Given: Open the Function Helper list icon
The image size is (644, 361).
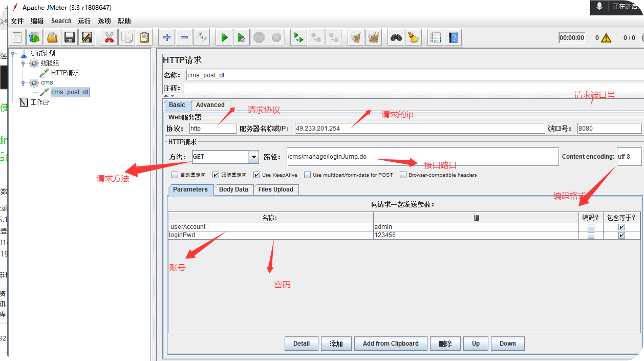Looking at the screenshot, I should pos(436,37).
